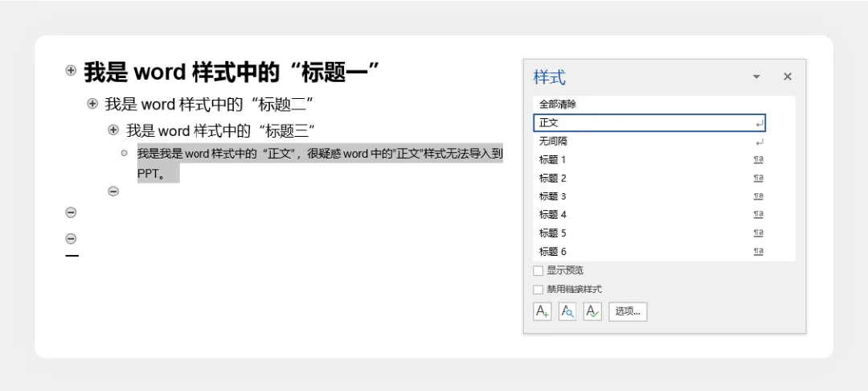The height and width of the screenshot is (391, 868).
Task: Apply the 标题 2 style
Action: click(649, 179)
